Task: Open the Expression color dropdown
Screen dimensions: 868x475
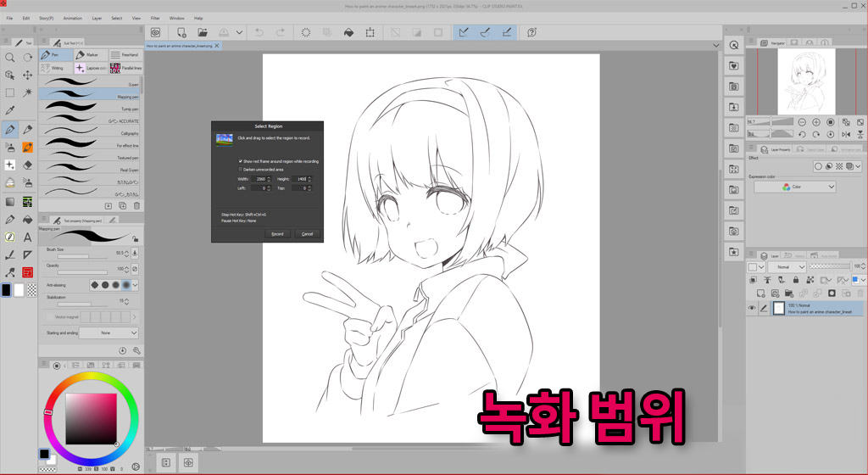Action: point(795,187)
